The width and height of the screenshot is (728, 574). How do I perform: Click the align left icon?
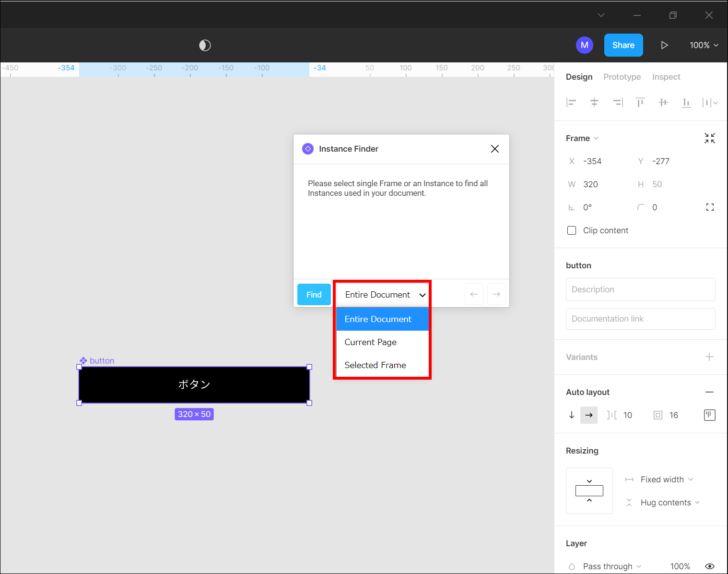(x=571, y=102)
